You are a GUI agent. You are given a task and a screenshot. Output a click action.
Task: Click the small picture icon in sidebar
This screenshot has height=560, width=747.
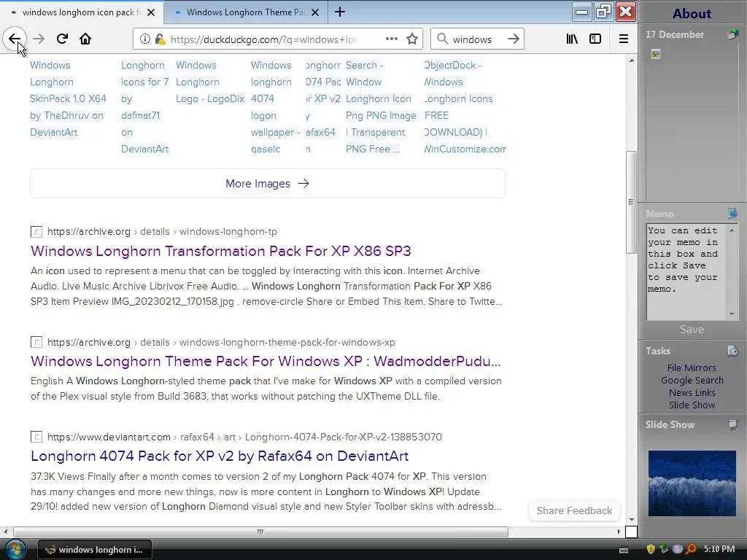pos(656,54)
